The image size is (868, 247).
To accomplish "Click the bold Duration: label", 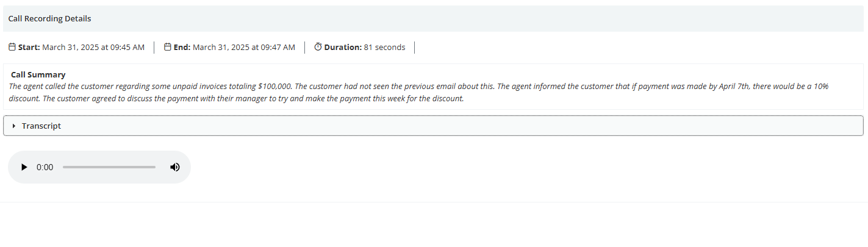I will (x=343, y=47).
